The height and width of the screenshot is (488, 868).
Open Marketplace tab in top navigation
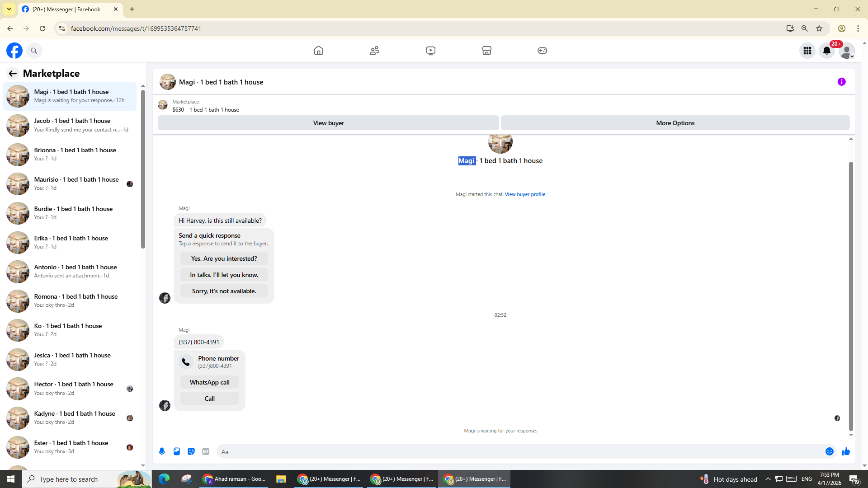[486, 51]
